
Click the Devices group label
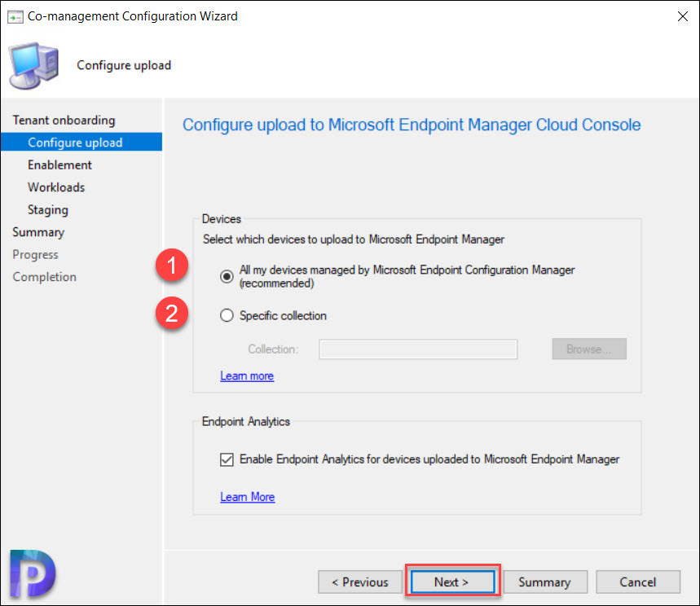tap(222, 218)
